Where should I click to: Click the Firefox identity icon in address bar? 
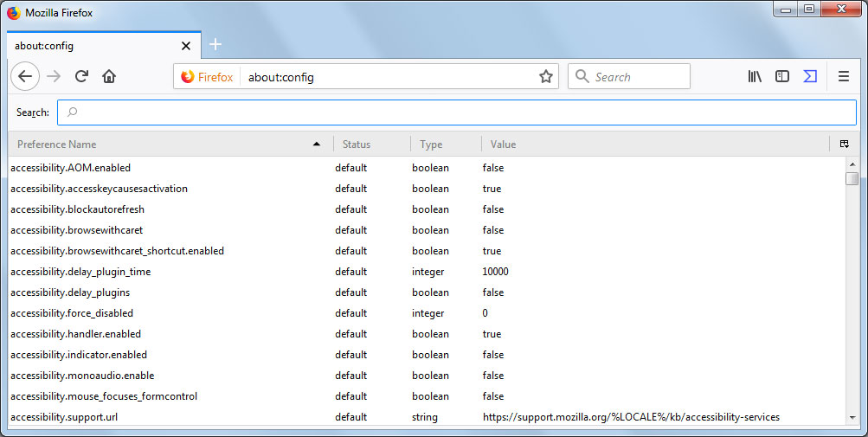point(207,77)
